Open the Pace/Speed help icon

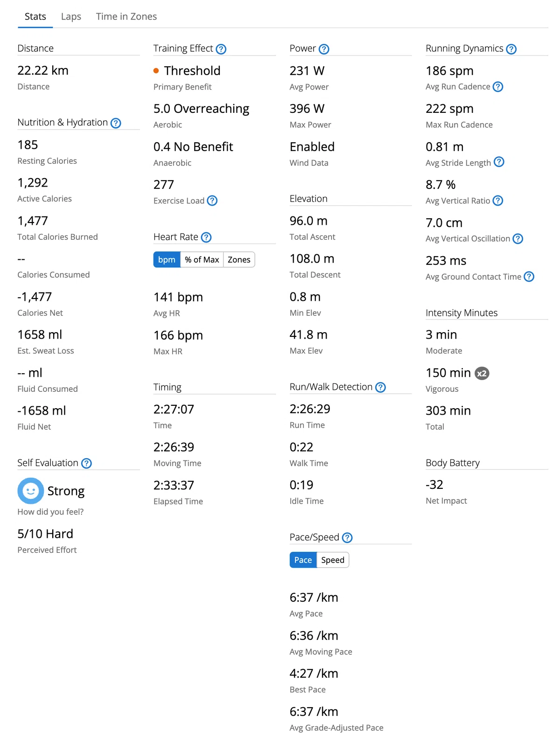pos(347,538)
